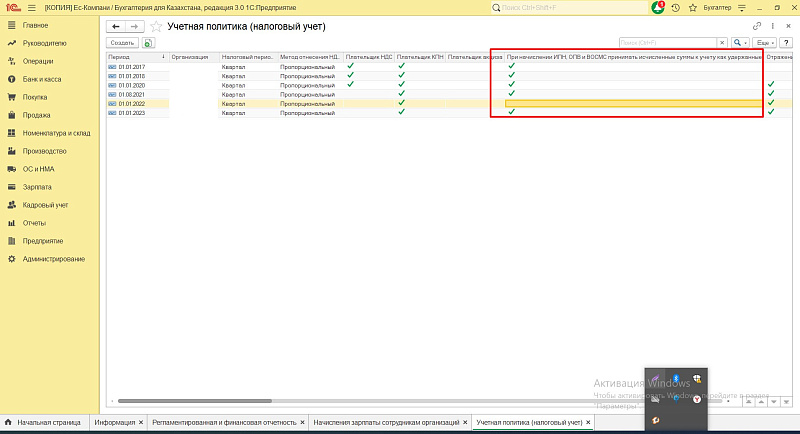Click the copy record icon next to Создать
Viewport: 800px width, 434px height.
coord(148,44)
